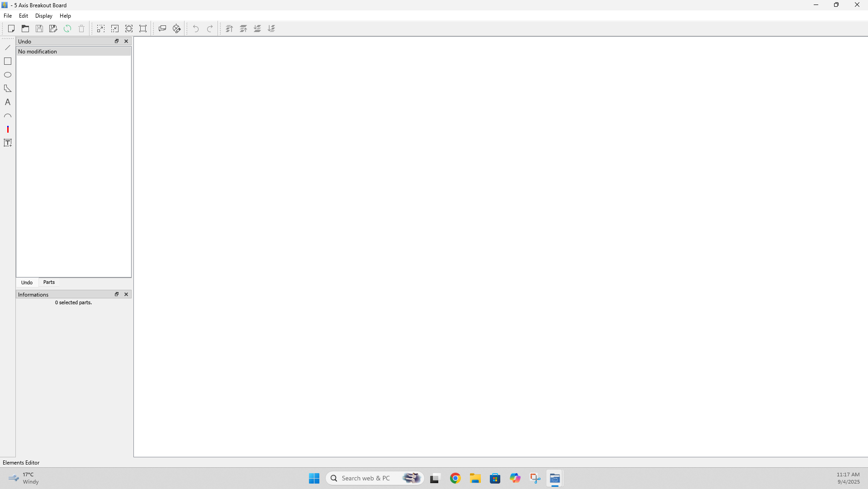868x489 pixels.
Task: Float the Undo panel
Action: click(117, 41)
